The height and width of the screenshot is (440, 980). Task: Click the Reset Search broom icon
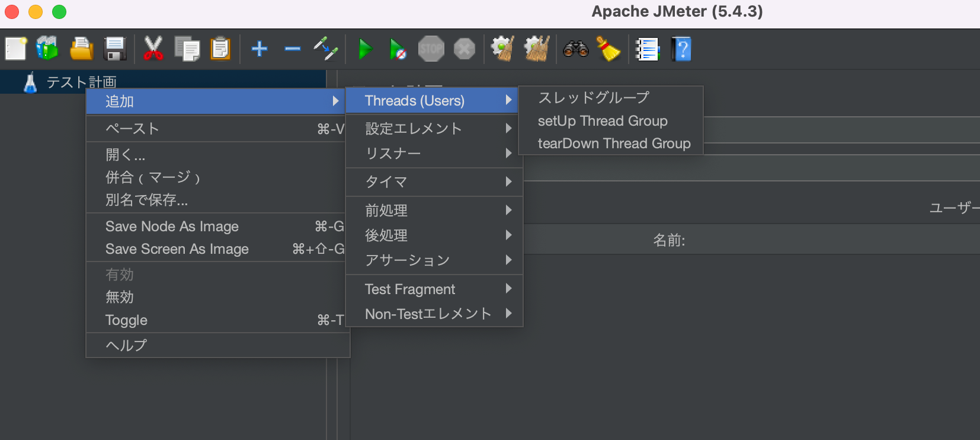(x=608, y=49)
